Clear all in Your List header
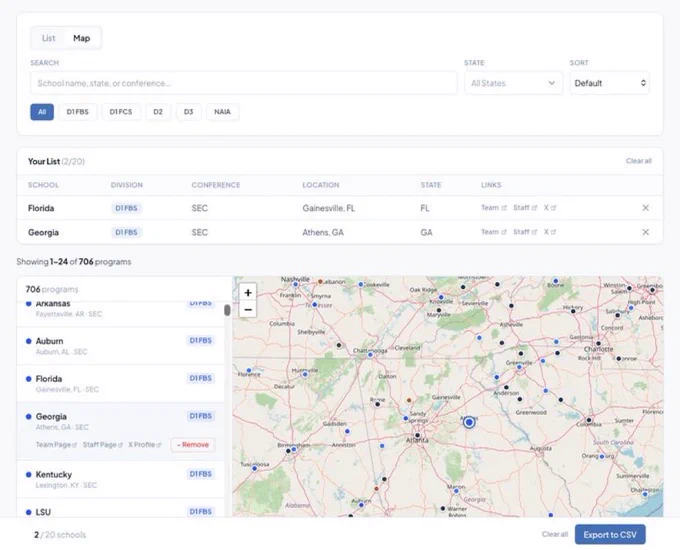The height and width of the screenshot is (550, 680). click(638, 161)
